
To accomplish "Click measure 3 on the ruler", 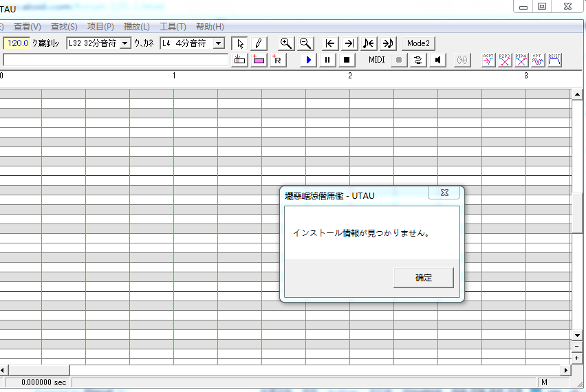I will [x=526, y=76].
